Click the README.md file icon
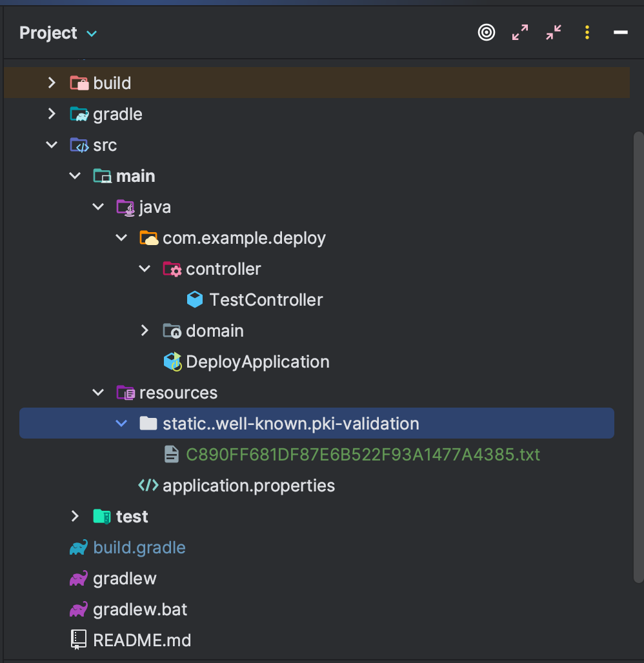The width and height of the screenshot is (644, 663). [78, 640]
